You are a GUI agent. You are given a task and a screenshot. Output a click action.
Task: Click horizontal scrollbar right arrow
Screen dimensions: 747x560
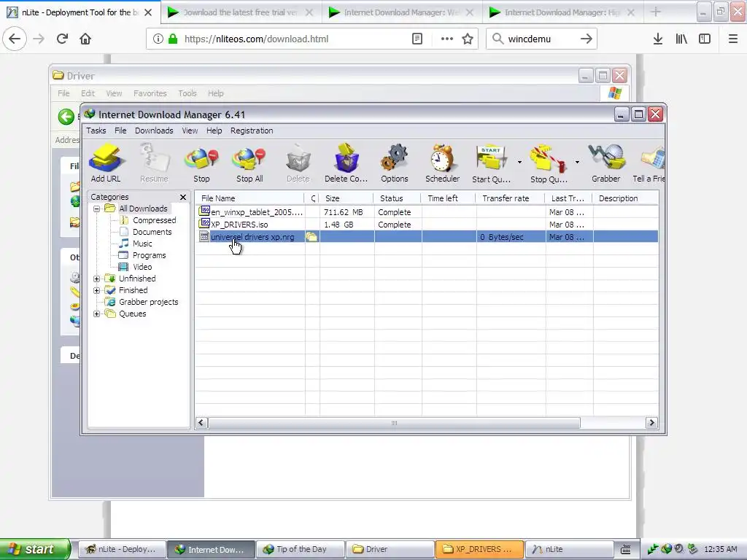tap(651, 423)
